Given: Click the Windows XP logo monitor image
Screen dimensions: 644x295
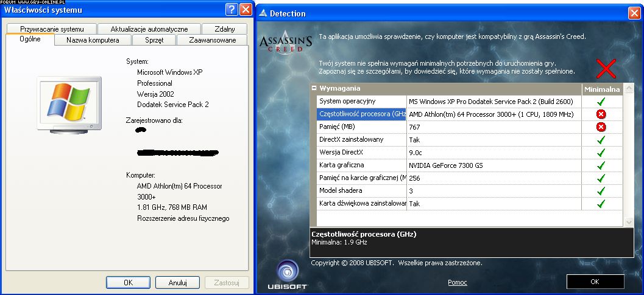Looking at the screenshot, I should 69,105.
